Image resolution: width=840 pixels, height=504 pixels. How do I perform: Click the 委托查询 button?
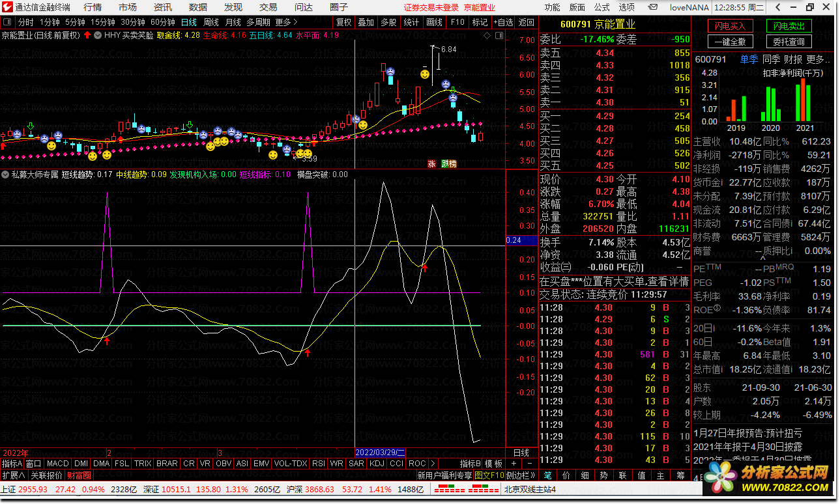tap(789, 42)
